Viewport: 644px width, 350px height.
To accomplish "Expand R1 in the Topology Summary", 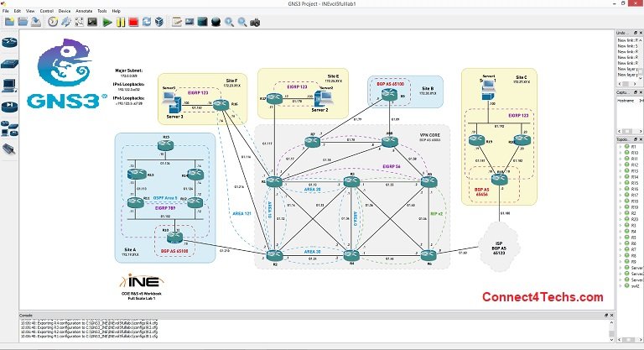I will point(621,146).
